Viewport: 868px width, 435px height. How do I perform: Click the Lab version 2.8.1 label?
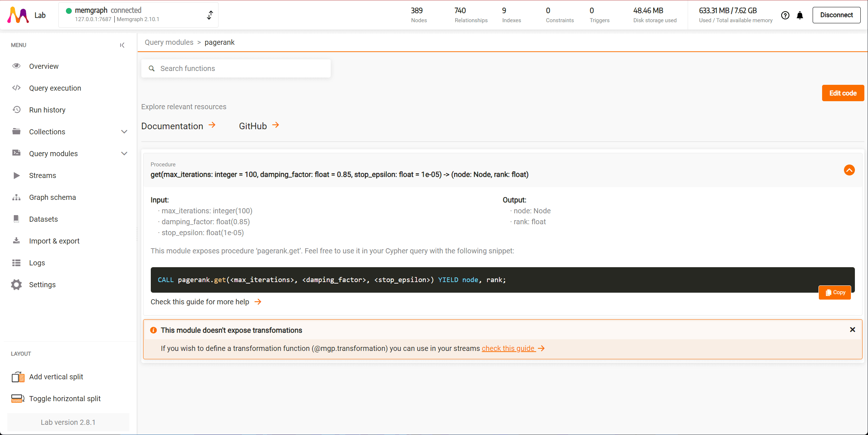pyautogui.click(x=68, y=422)
